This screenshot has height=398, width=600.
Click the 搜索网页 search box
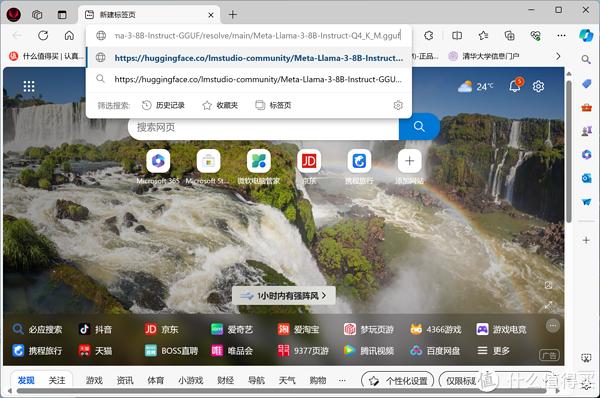[264, 127]
